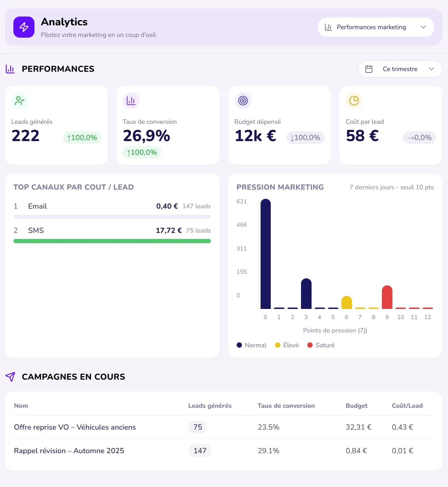Click the 17,72 € SMS cost value
This screenshot has height=487, width=448.
click(x=169, y=230)
